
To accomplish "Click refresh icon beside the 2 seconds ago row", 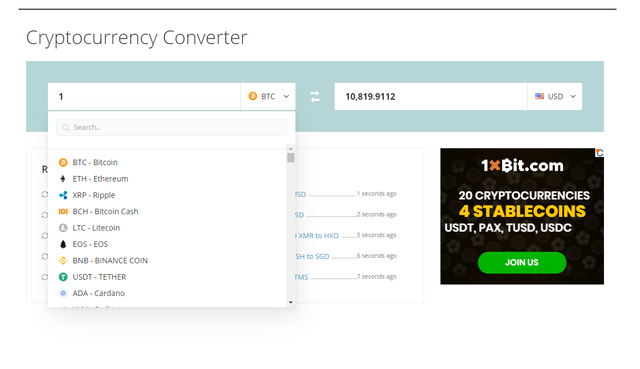I will (45, 215).
